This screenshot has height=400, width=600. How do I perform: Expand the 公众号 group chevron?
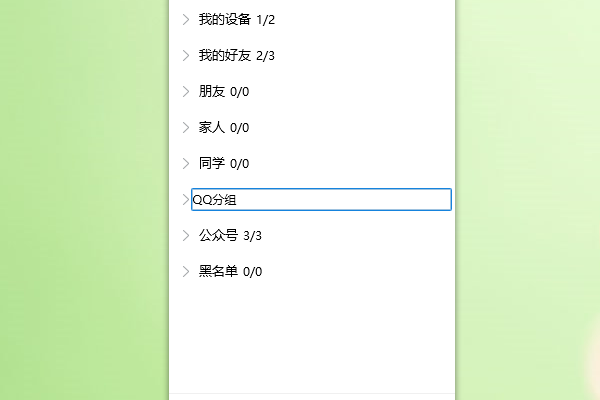pos(185,235)
